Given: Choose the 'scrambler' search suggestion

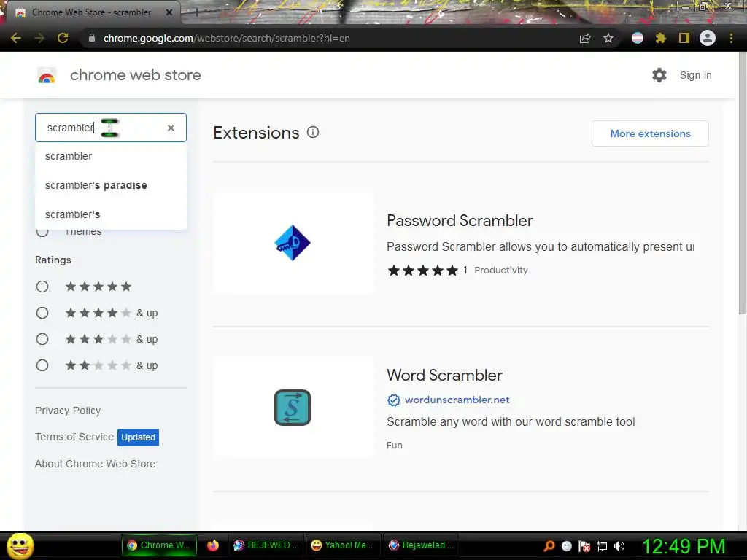Looking at the screenshot, I should click(x=111, y=156).
